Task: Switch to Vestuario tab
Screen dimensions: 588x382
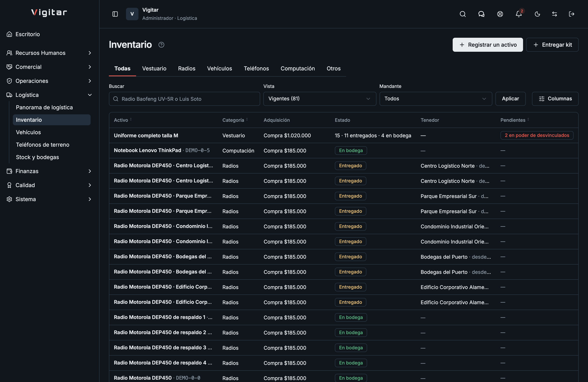Action: [154, 69]
